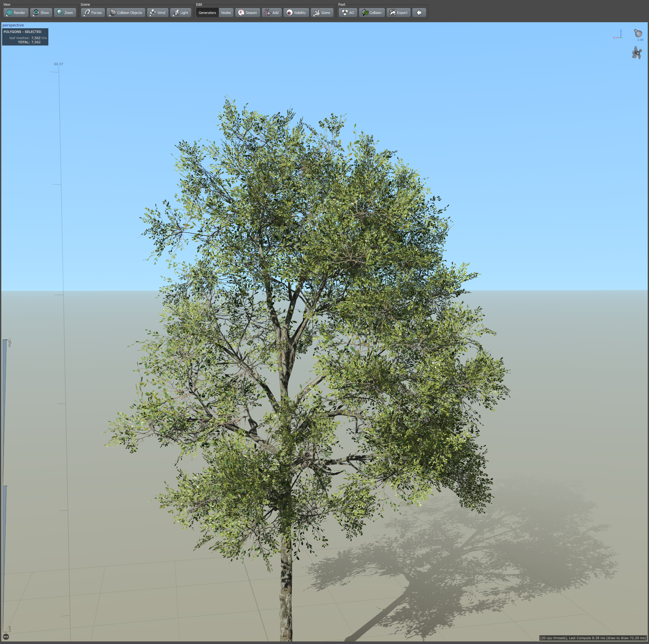649x644 pixels.
Task: Click the Export button
Action: click(x=398, y=13)
